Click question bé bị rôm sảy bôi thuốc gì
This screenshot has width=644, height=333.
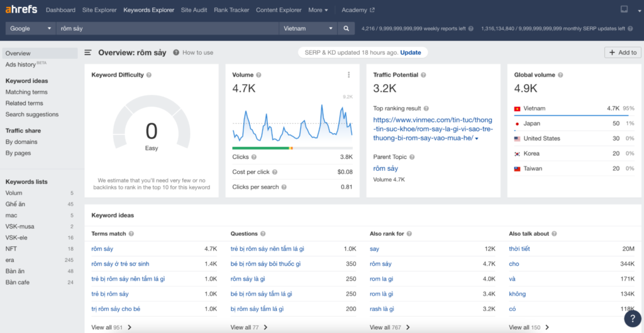[266, 264]
